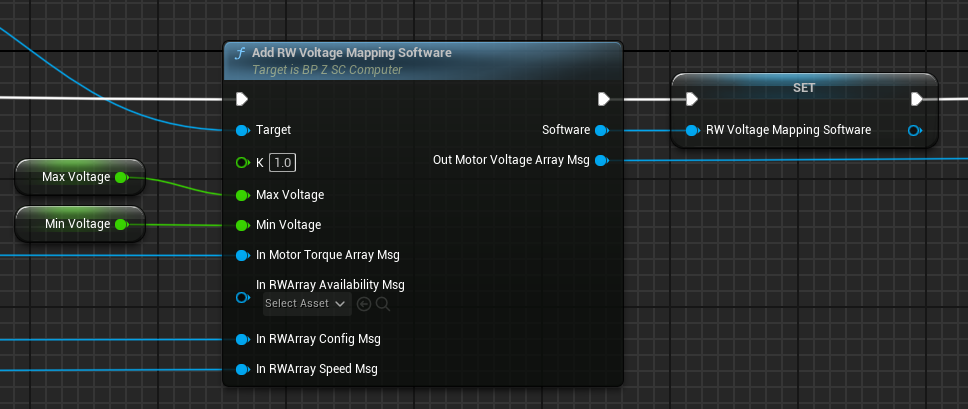Click the Target input pin
Image resolution: width=968 pixels, height=409 pixels.
pos(241,130)
